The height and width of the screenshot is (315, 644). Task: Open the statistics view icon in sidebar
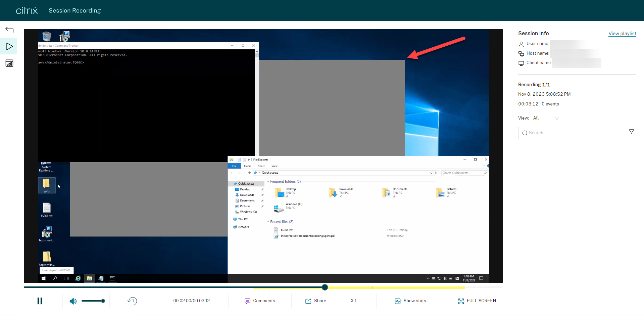click(9, 63)
